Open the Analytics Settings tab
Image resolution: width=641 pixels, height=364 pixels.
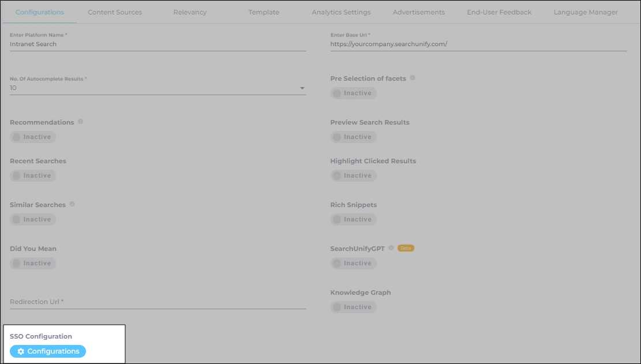(341, 12)
